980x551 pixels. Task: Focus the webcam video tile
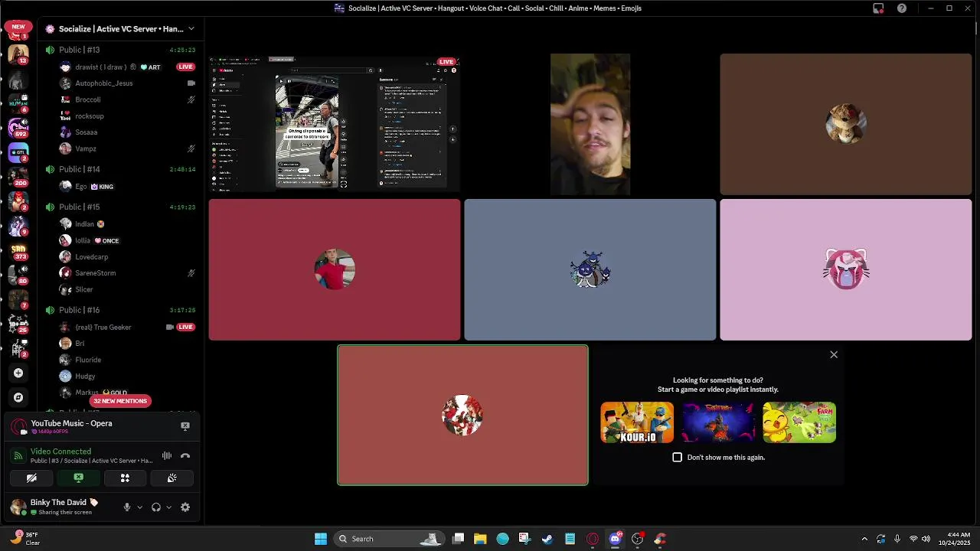pos(590,124)
